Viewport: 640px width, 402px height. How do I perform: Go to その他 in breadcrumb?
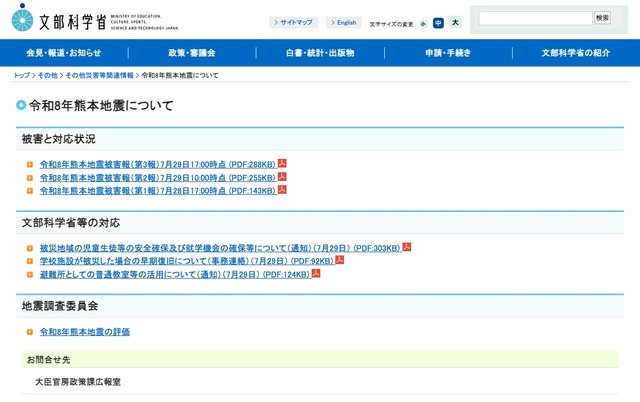pos(47,76)
